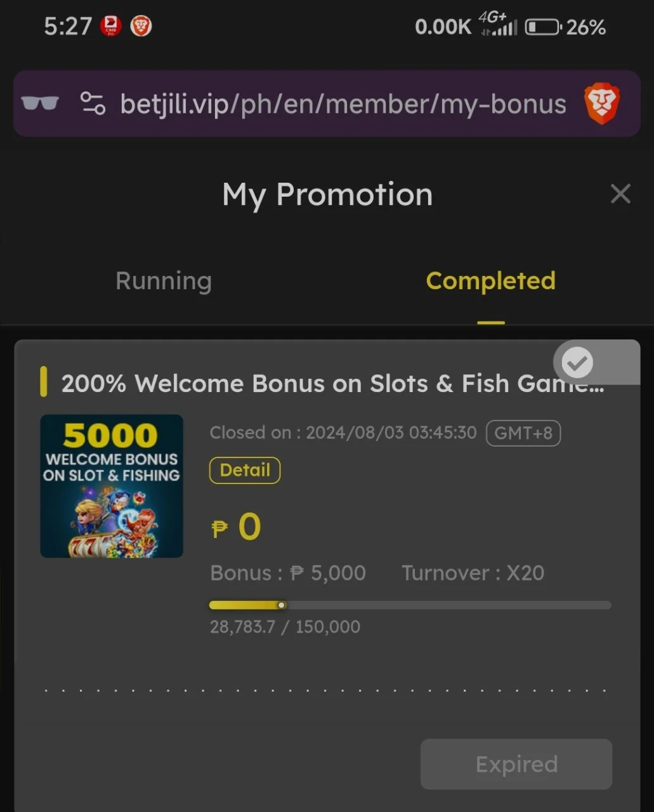Screen dimensions: 654x812
Task: Open the Detail button for welcome bonus
Action: [245, 470]
